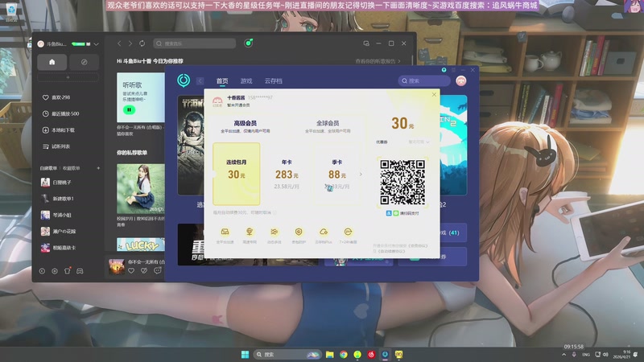Image resolution: width=644 pixels, height=362 pixels.
Task: Like the playing song with heart icon
Action: click(131, 270)
